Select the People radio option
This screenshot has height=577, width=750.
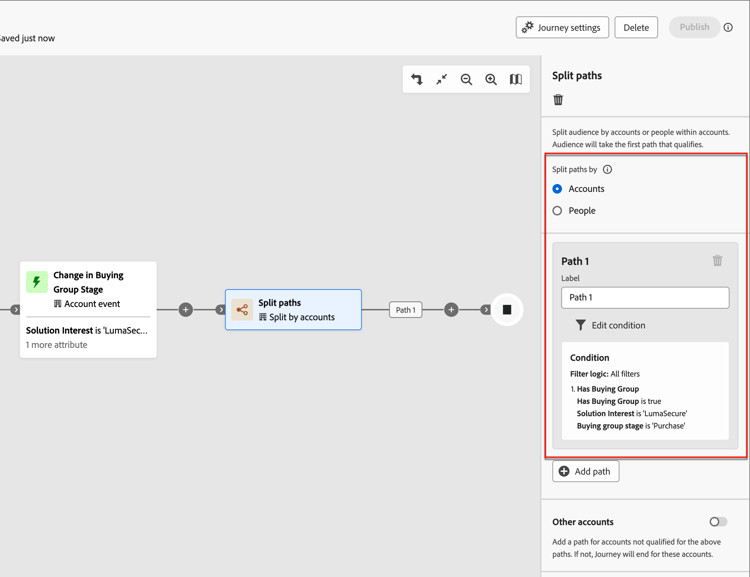tap(557, 211)
